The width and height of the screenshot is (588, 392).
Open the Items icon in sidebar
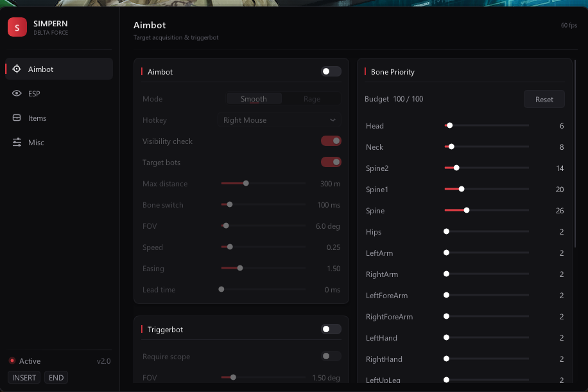click(17, 118)
